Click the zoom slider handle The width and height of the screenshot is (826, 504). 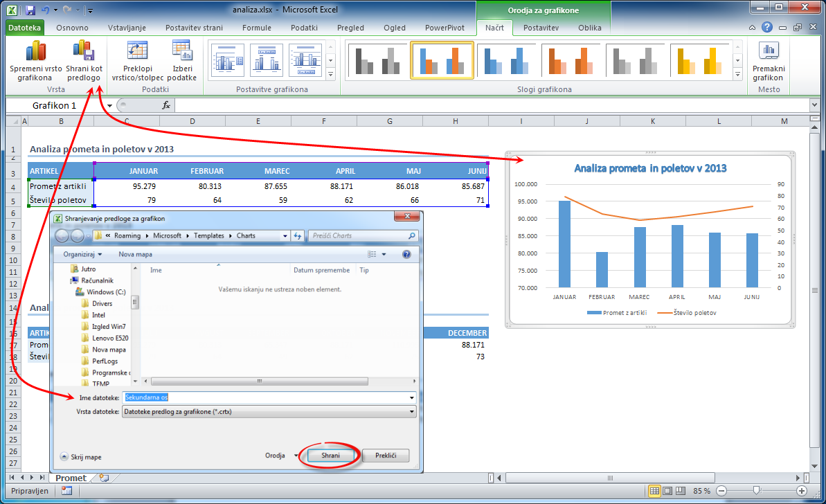[757, 491]
